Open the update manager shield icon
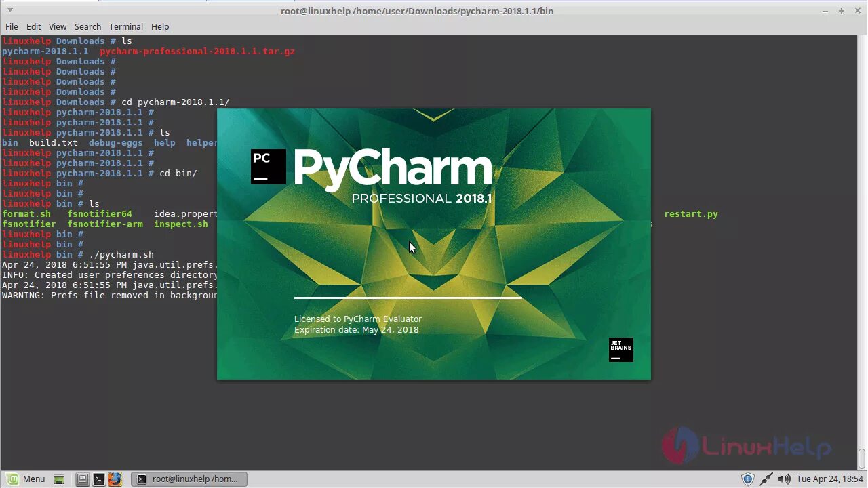 click(747, 479)
